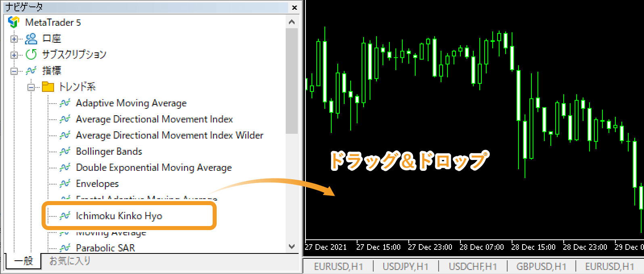Click the 28 Dec 07:00 time label
The image size is (644, 274).
[x=482, y=247]
